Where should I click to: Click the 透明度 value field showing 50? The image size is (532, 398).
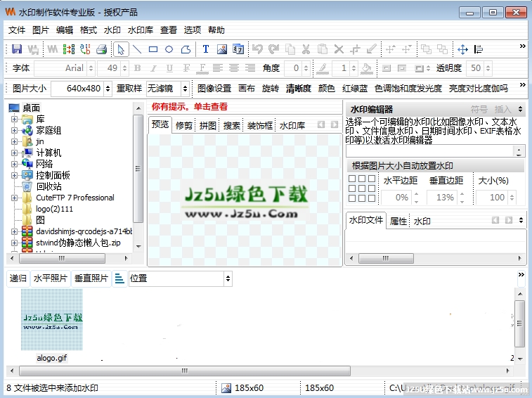point(475,68)
